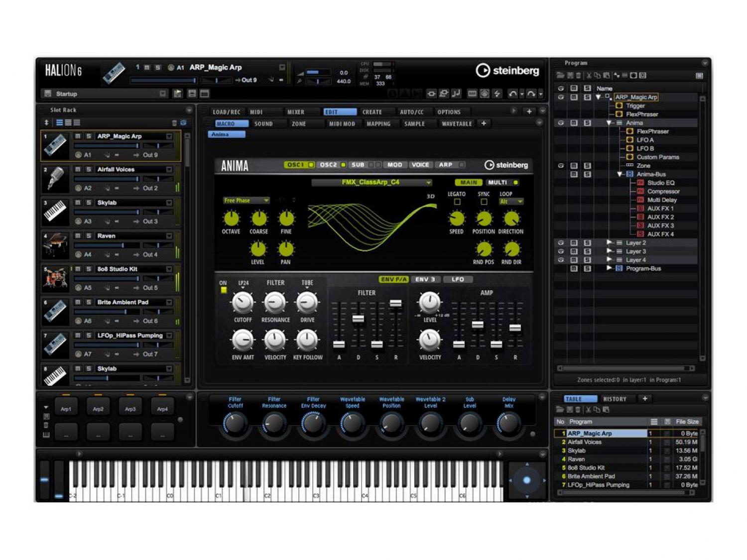The image size is (747, 560).
Task: Click the Studio EQ effect icon
Action: [640, 183]
